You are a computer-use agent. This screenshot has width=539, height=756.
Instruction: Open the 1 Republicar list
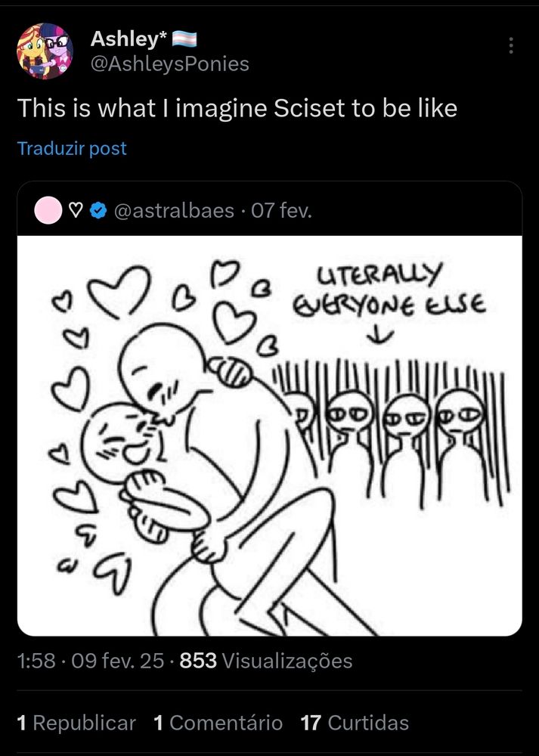point(76,723)
